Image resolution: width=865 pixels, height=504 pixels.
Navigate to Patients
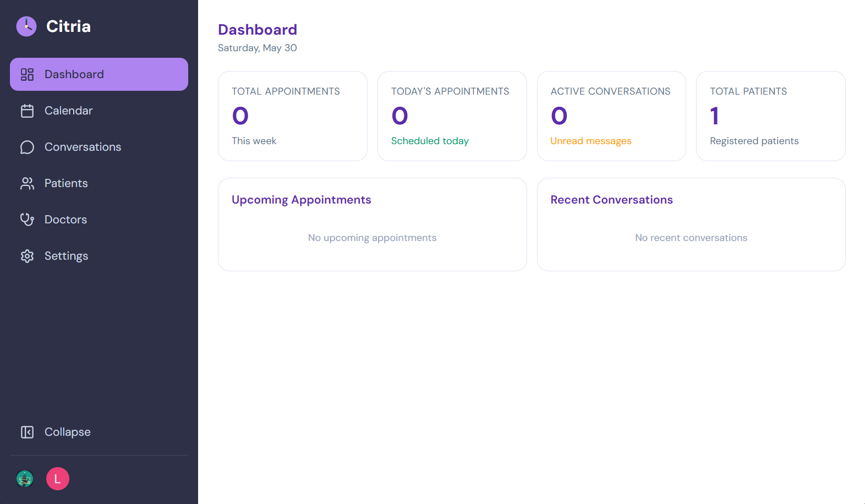[99, 183]
